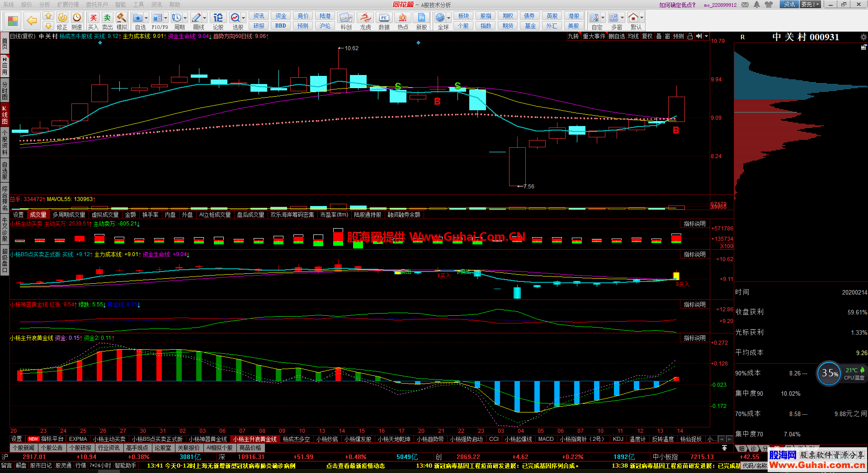868x473 pixels.
Task: Click the BBD toolbar button
Action: point(281,26)
